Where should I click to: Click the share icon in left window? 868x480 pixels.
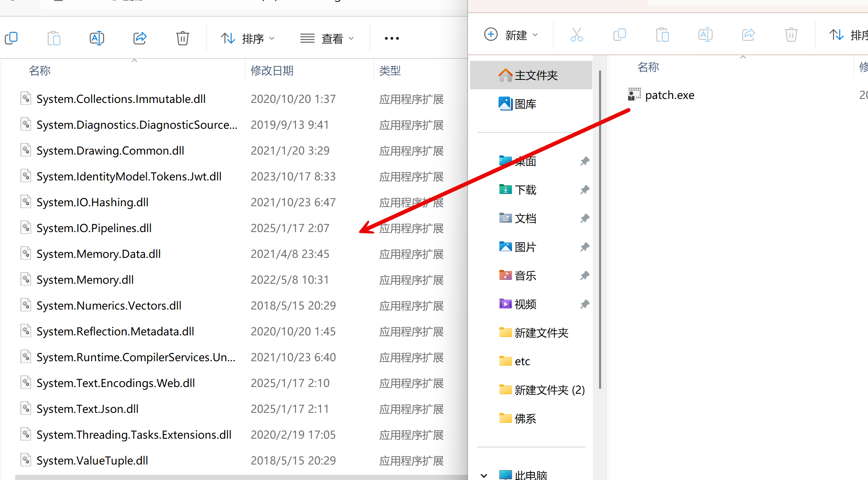[140, 38]
